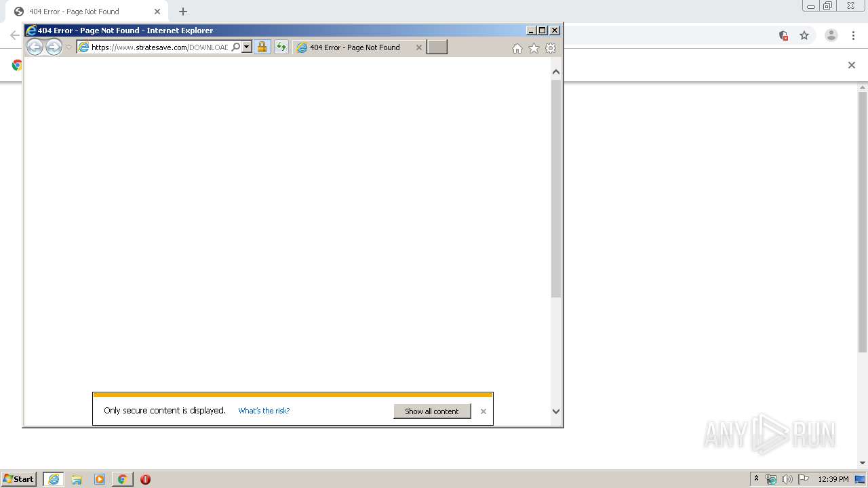Open the security lock report in IE

(x=262, y=47)
